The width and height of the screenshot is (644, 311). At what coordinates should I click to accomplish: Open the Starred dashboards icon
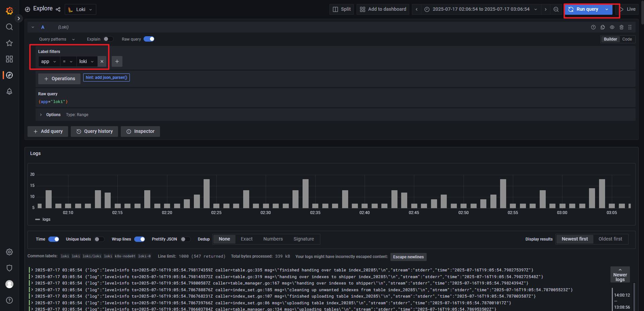[x=9, y=43]
